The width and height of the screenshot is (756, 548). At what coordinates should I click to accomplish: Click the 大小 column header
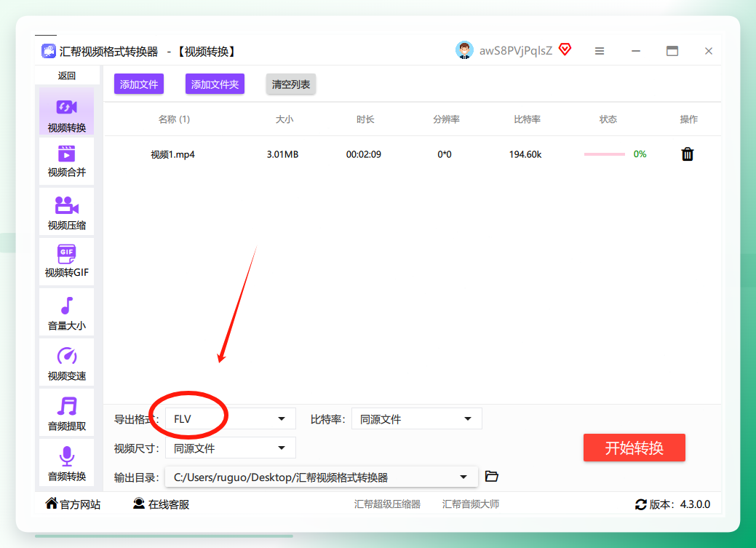click(285, 119)
